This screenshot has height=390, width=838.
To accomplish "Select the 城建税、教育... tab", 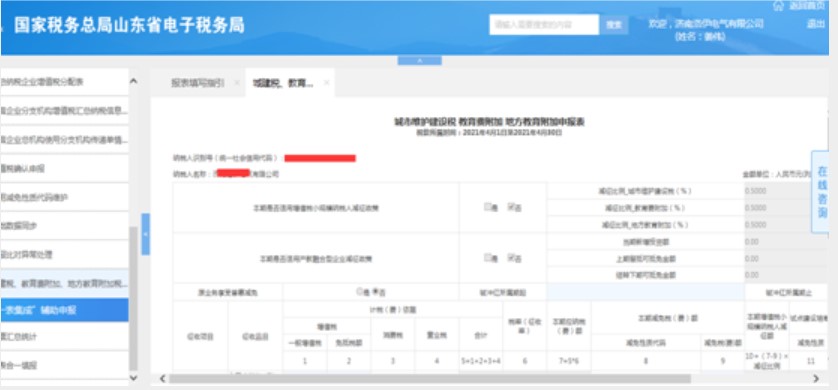I will (x=283, y=83).
